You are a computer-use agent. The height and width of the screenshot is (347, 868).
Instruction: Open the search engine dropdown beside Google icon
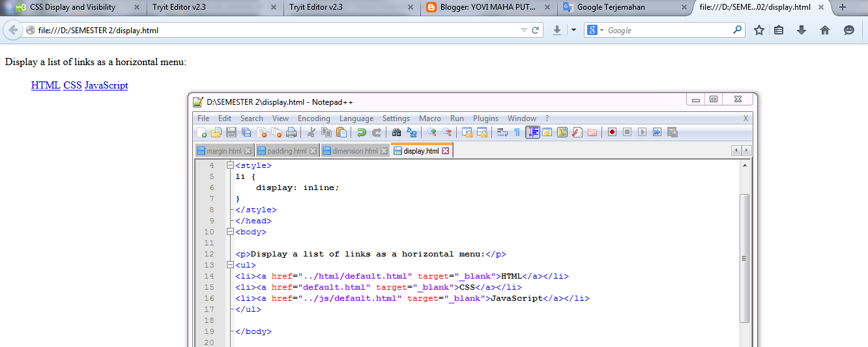[x=601, y=31]
